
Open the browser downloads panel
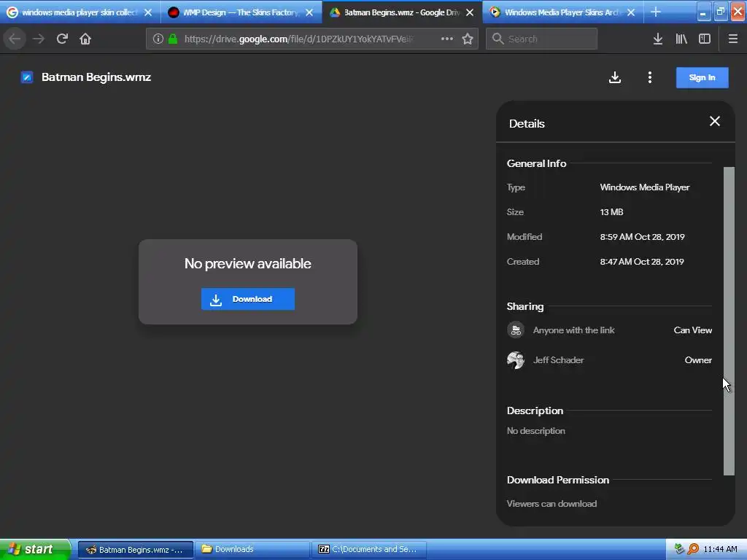pos(657,39)
